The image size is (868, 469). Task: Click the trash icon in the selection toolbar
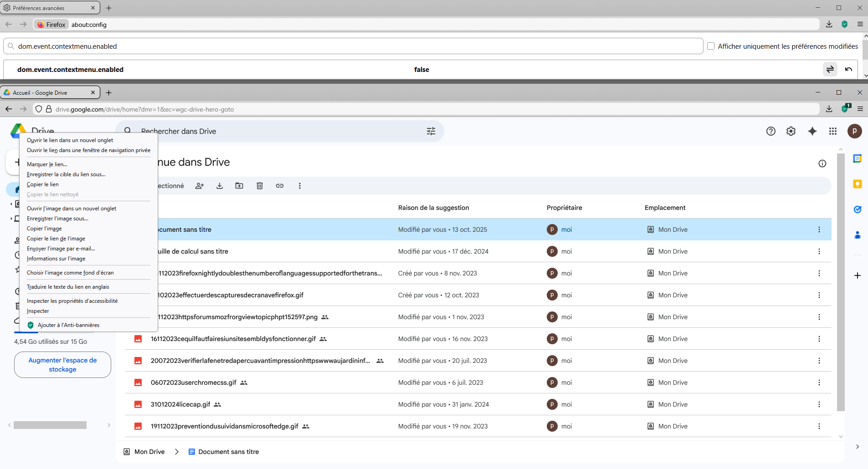coord(260,186)
